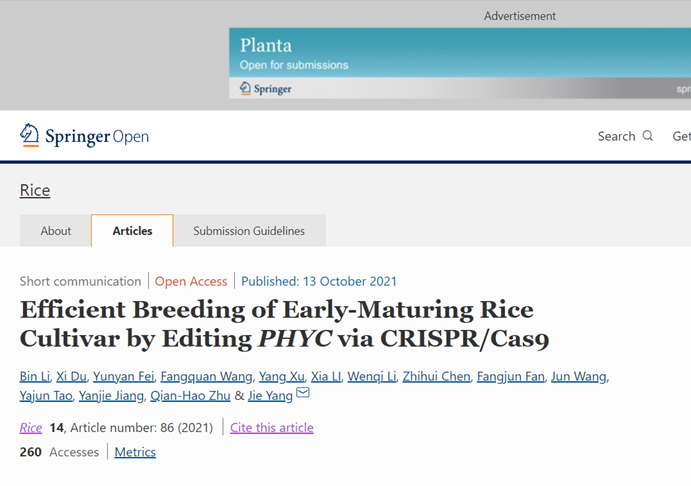Select the Articles tab
Screen dimensions: 691x486
(132, 230)
